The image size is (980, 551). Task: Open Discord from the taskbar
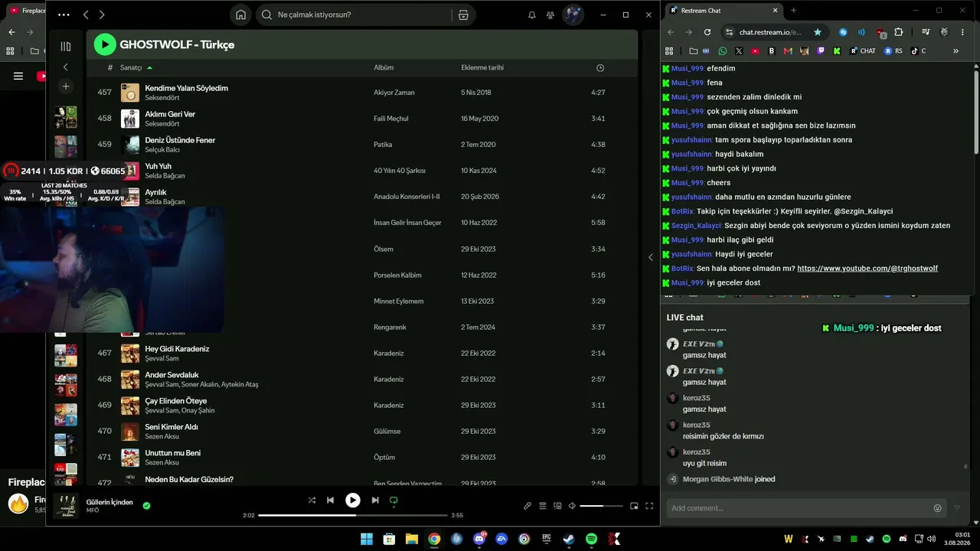[479, 539]
